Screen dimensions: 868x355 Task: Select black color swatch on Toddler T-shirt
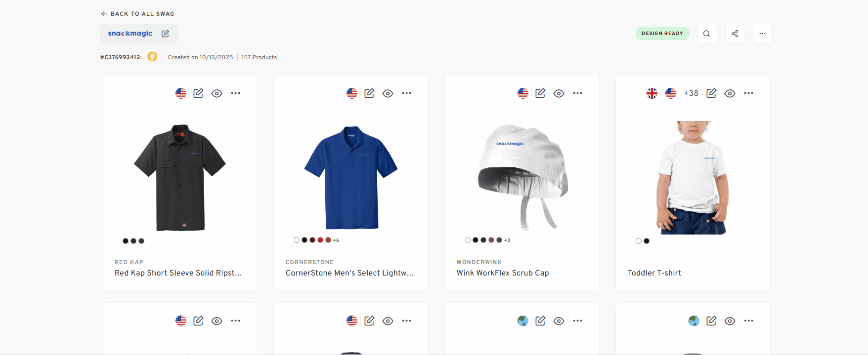(x=647, y=241)
